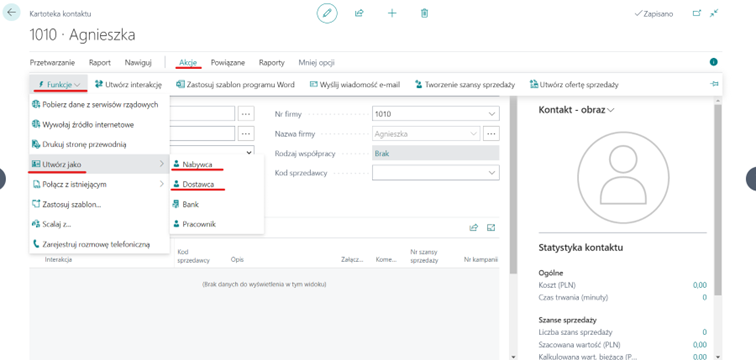Image resolution: width=756 pixels, height=360 pixels.
Task: Select the Akcje tab
Action: coord(188,63)
